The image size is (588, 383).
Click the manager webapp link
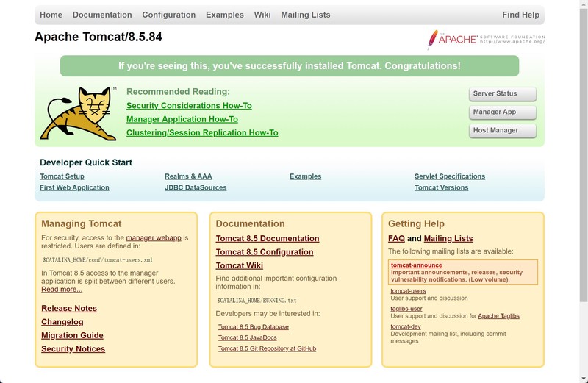click(154, 238)
